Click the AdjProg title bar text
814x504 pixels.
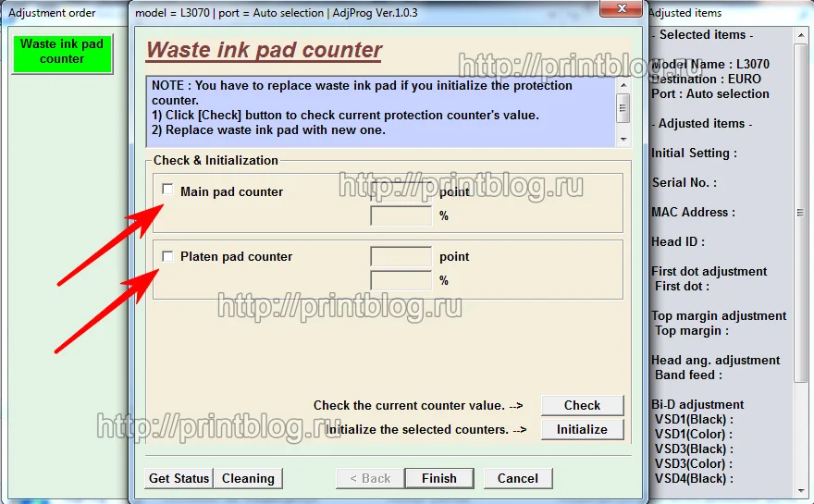[x=277, y=12]
